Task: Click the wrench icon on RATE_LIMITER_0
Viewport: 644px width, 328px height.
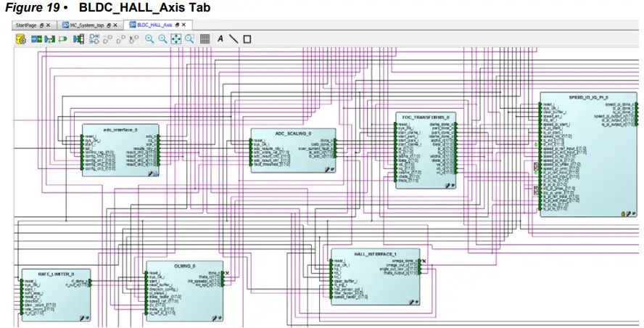Action: pos(82,318)
